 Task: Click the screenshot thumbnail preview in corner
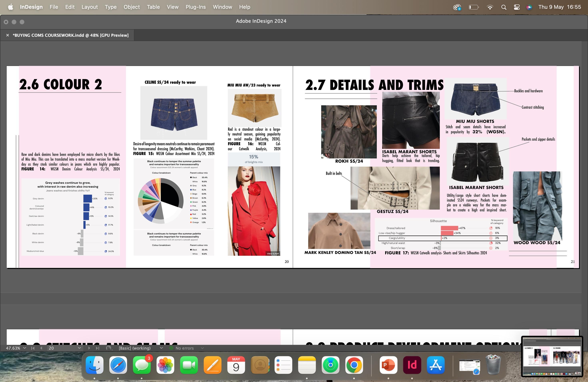coord(552,356)
